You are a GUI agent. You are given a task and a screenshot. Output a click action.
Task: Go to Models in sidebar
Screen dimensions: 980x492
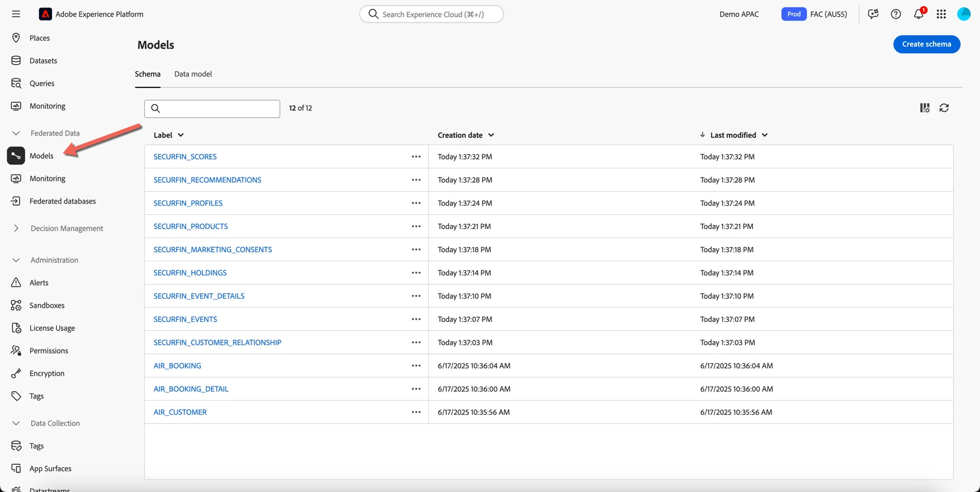(41, 156)
